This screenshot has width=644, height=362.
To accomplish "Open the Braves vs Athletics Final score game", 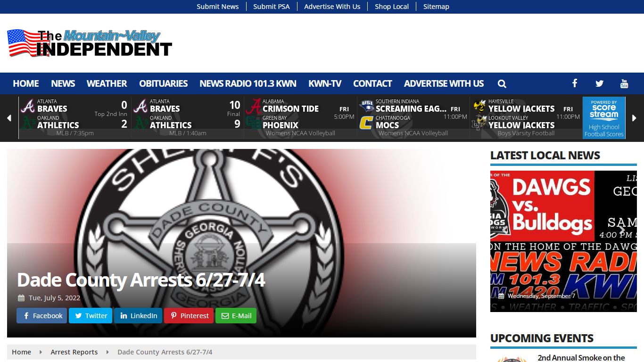I will 188,118.
